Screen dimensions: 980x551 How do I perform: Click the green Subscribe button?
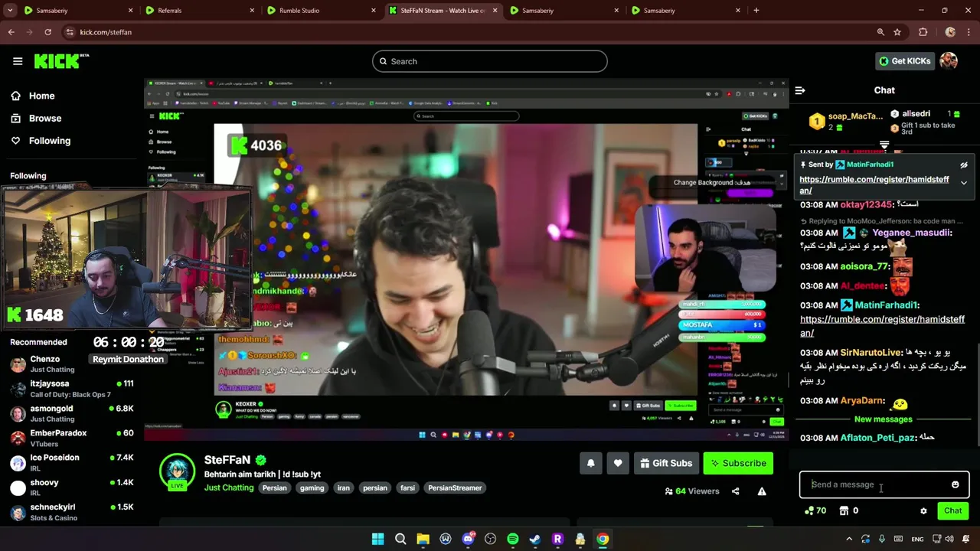click(x=738, y=463)
